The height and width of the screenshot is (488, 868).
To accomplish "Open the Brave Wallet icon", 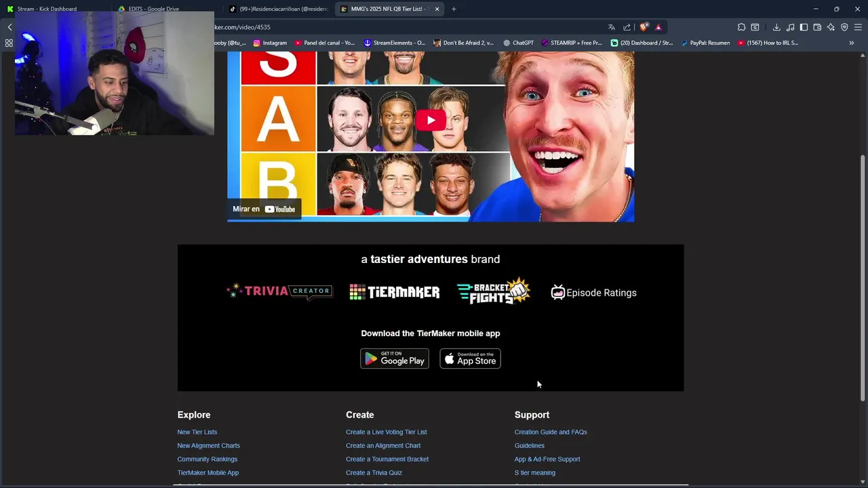I will [x=817, y=27].
